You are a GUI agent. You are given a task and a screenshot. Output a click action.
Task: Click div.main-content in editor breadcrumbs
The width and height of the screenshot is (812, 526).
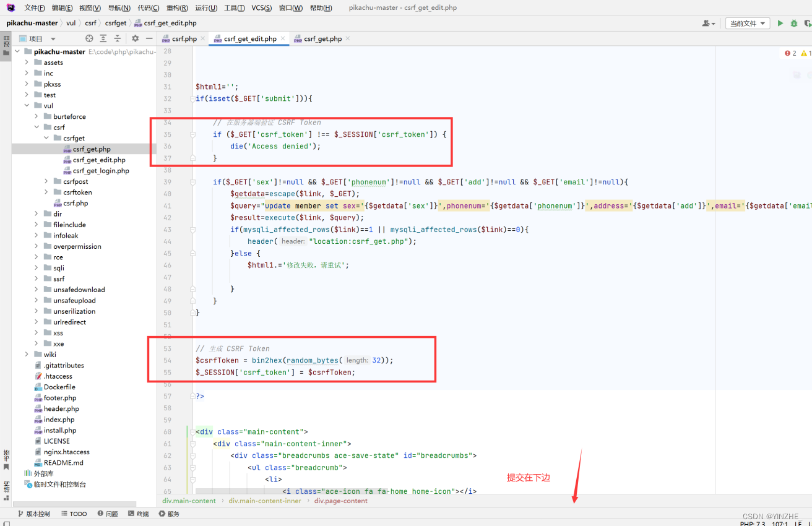tap(189, 501)
